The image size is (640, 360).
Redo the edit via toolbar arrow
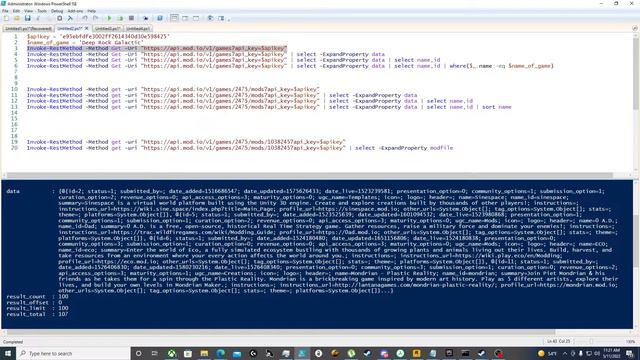pyautogui.click(x=96, y=18)
